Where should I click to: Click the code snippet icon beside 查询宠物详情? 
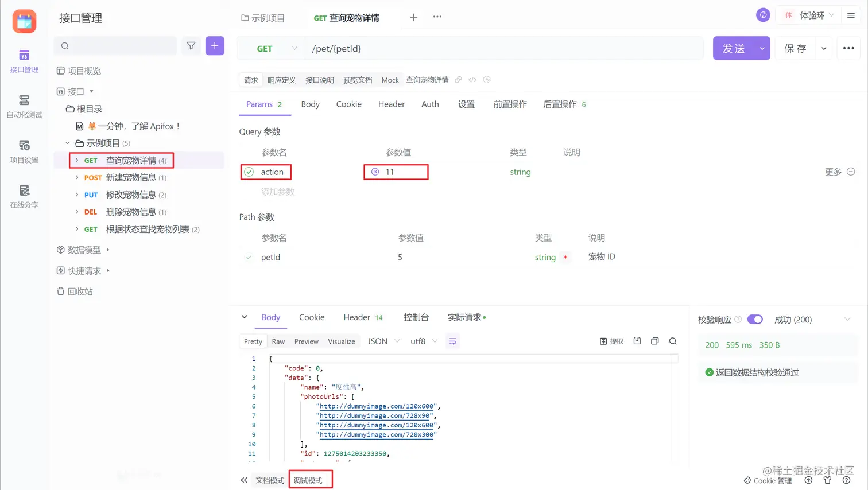pyautogui.click(x=472, y=80)
